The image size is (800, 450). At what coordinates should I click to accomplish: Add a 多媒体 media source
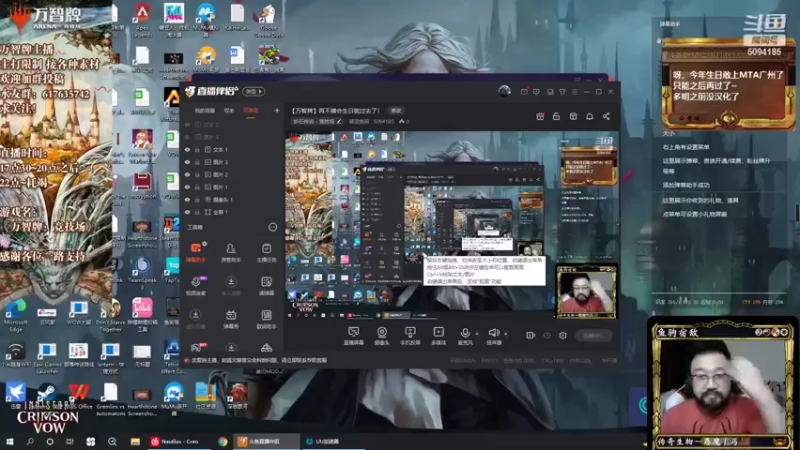tap(438, 336)
